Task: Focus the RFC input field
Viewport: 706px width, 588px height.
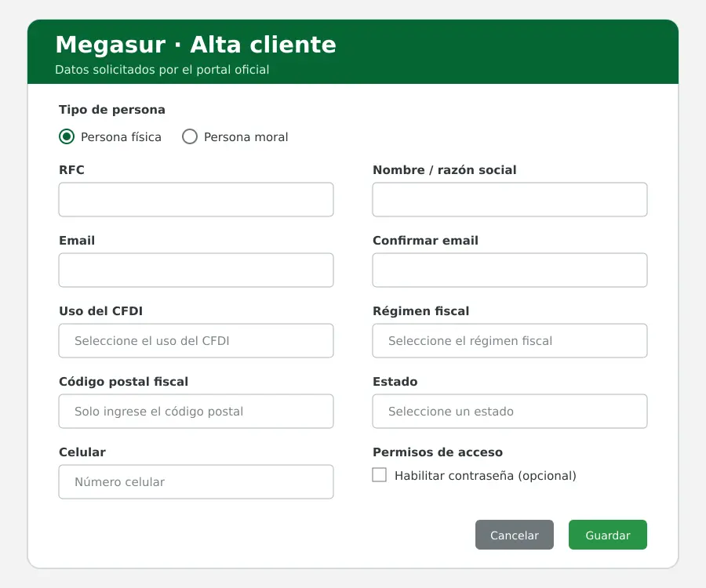Action: coord(196,200)
